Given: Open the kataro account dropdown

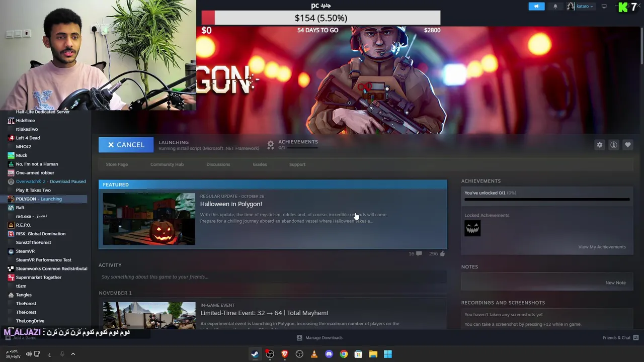Looking at the screenshot, I should click(x=580, y=7).
